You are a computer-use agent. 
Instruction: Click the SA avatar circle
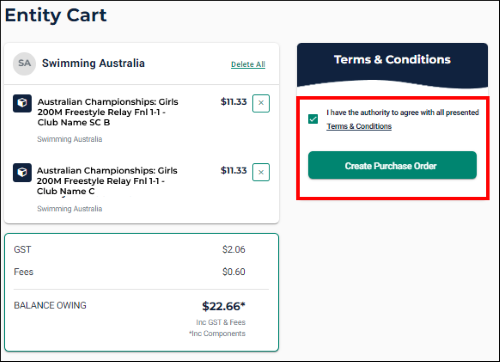(x=24, y=63)
